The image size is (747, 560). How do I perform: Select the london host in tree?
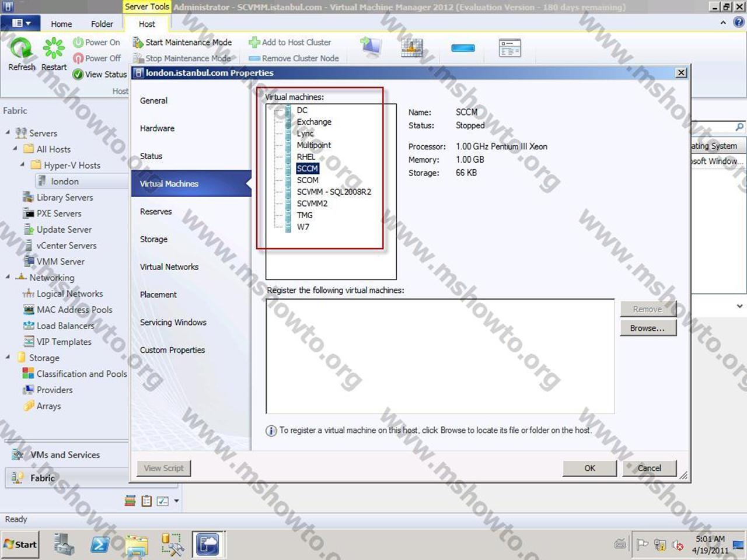(64, 181)
